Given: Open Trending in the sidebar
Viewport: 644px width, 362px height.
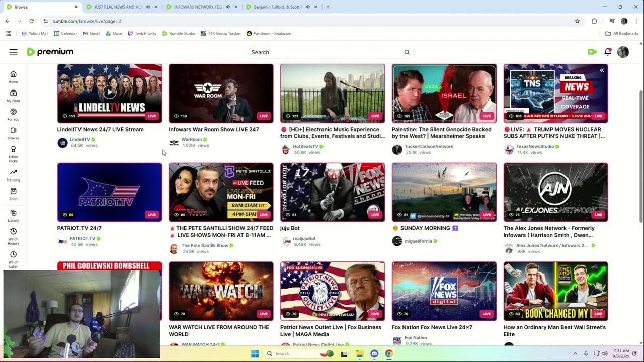Looking at the screenshot, I should (13, 175).
